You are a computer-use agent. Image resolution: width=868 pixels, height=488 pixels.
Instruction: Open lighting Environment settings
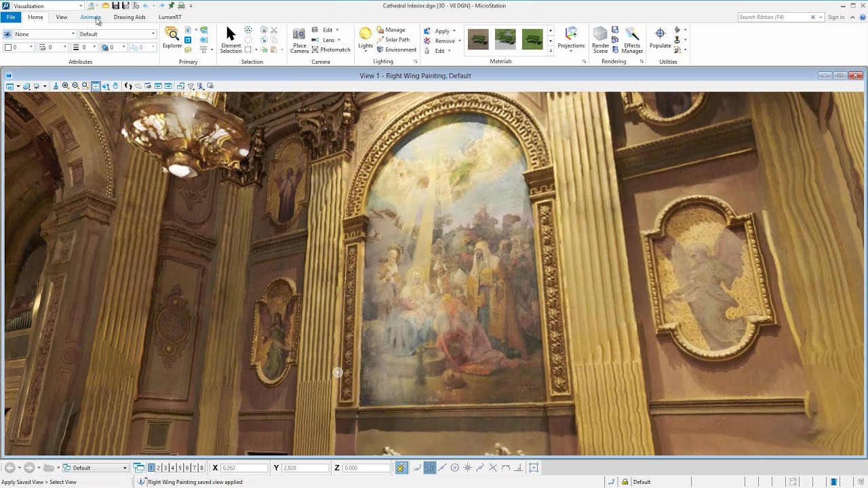(x=397, y=49)
